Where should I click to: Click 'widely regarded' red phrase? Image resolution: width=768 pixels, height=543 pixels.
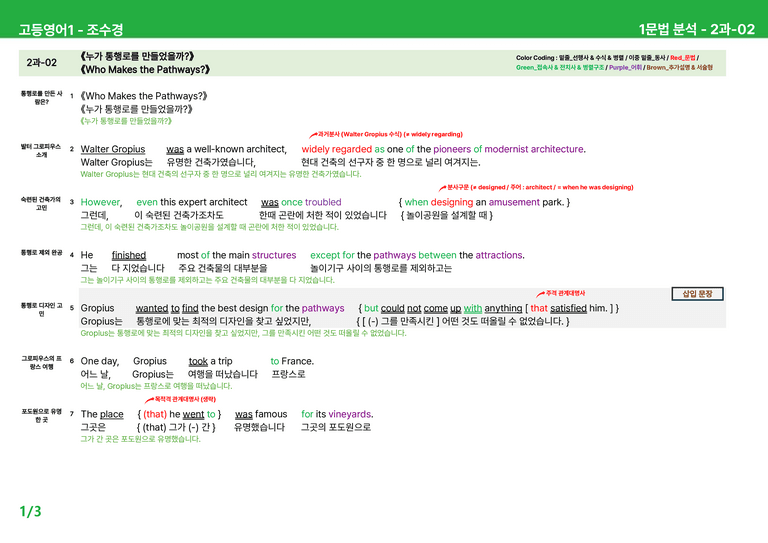[336, 149]
